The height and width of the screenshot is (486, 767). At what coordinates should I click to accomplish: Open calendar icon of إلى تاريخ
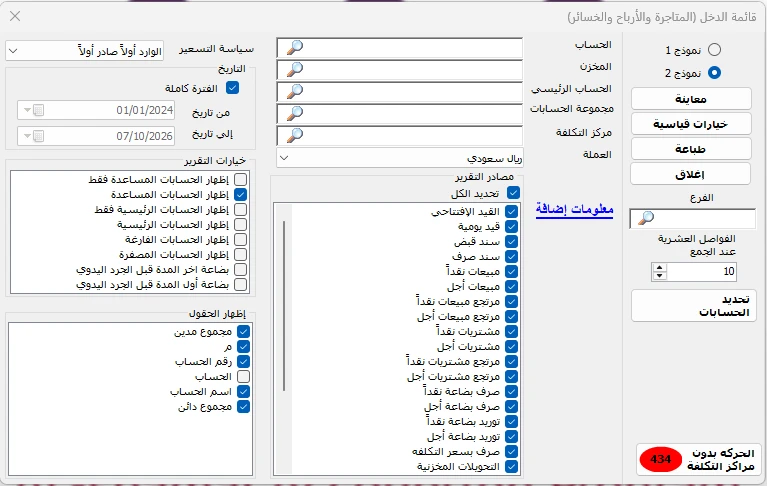38,136
